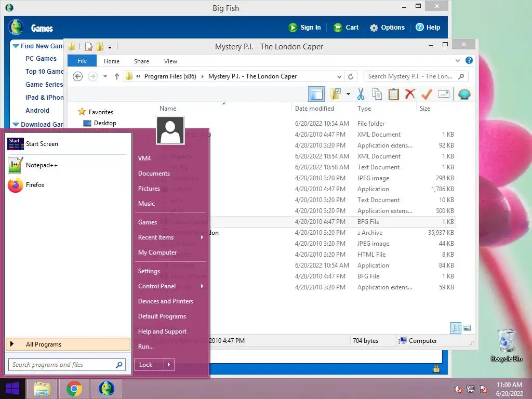Click the Explorer Back arrow button
This screenshot has width=532, height=399.
(78, 76)
